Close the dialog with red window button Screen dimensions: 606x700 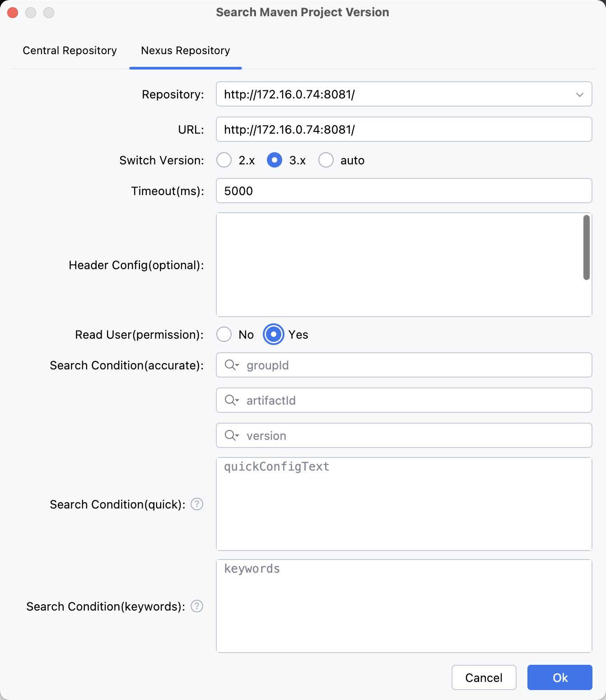pyautogui.click(x=13, y=13)
